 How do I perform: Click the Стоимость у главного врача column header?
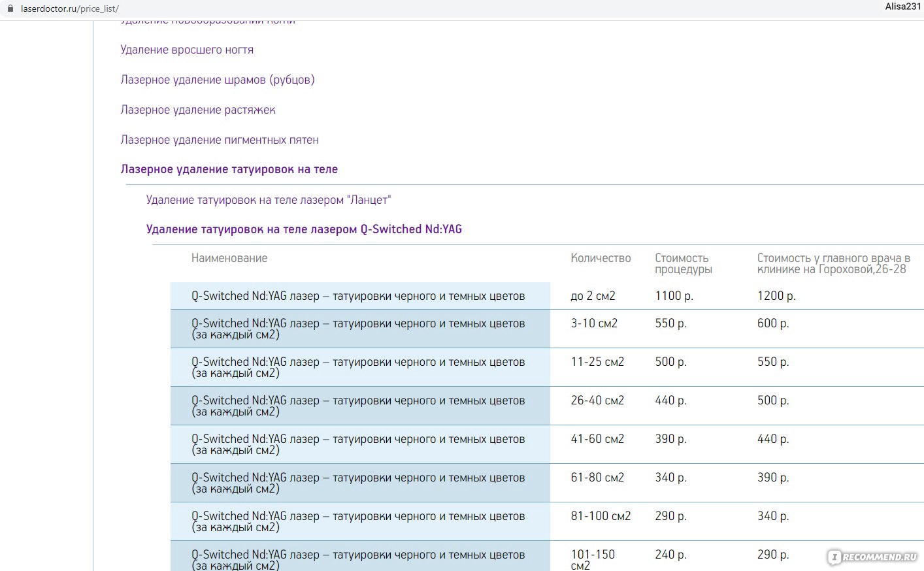pyautogui.click(x=833, y=263)
